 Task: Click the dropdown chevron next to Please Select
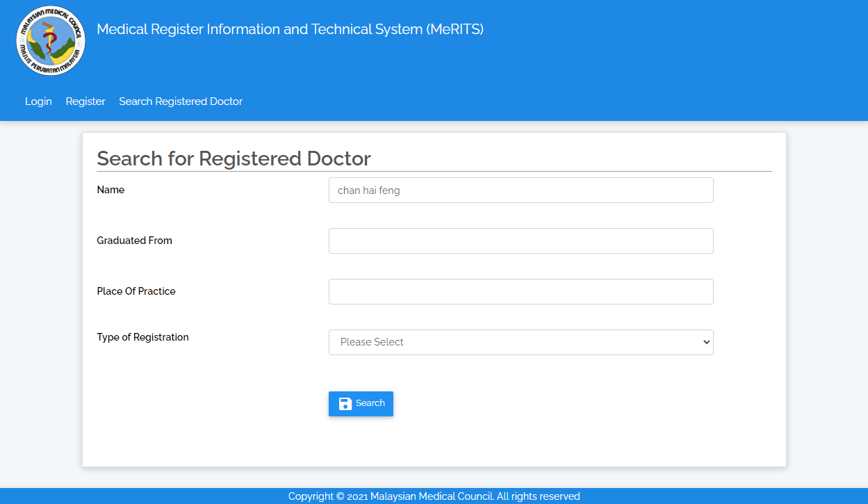[705, 342]
